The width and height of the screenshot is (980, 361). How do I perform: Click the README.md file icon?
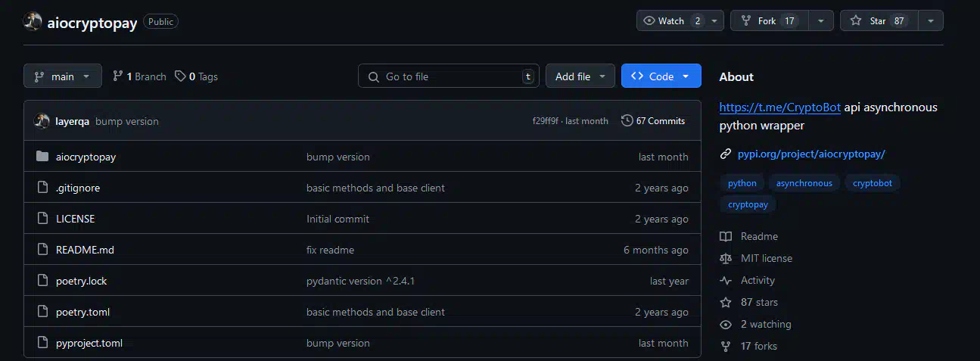[x=42, y=250]
